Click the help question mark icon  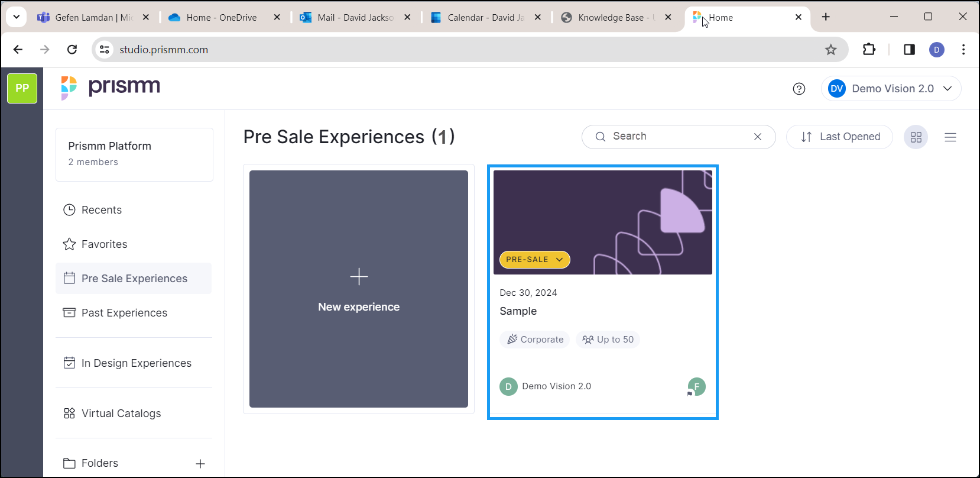click(x=799, y=89)
